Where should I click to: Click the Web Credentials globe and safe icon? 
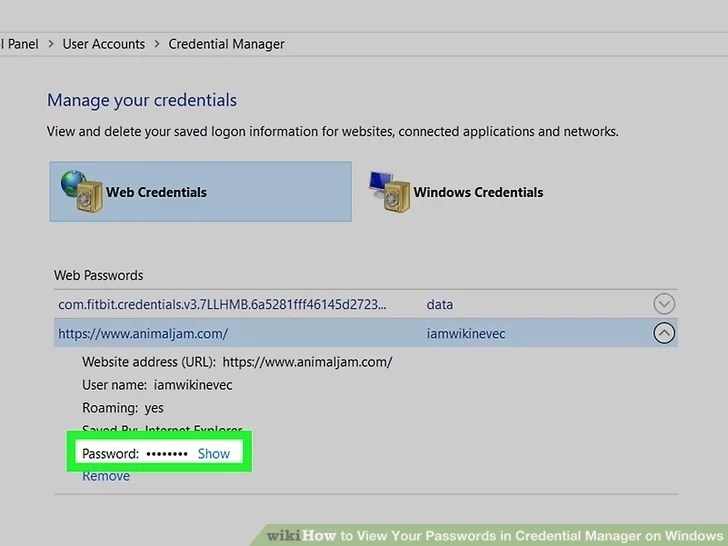80,191
